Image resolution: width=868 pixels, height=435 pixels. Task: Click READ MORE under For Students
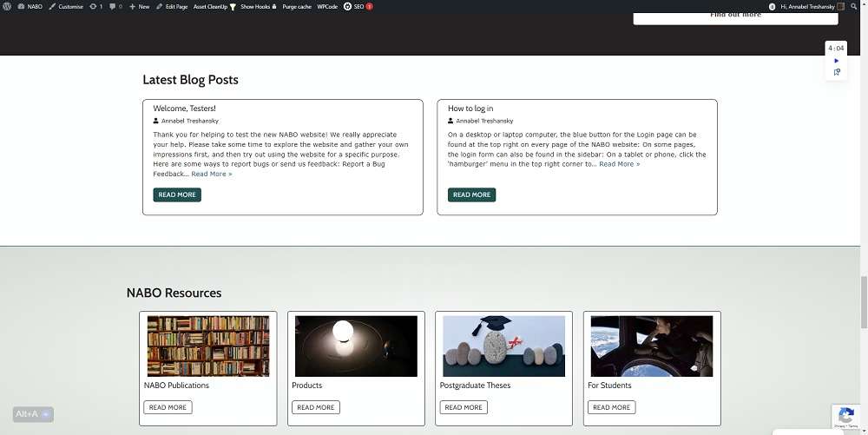click(x=612, y=407)
